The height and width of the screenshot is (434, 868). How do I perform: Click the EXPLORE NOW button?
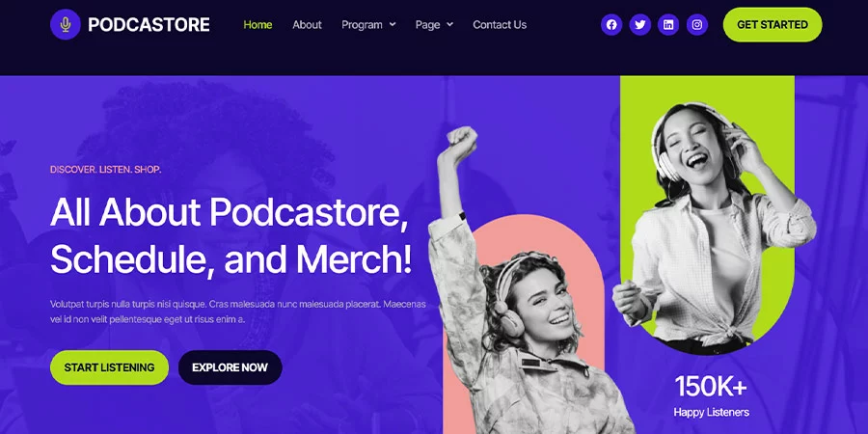point(230,367)
